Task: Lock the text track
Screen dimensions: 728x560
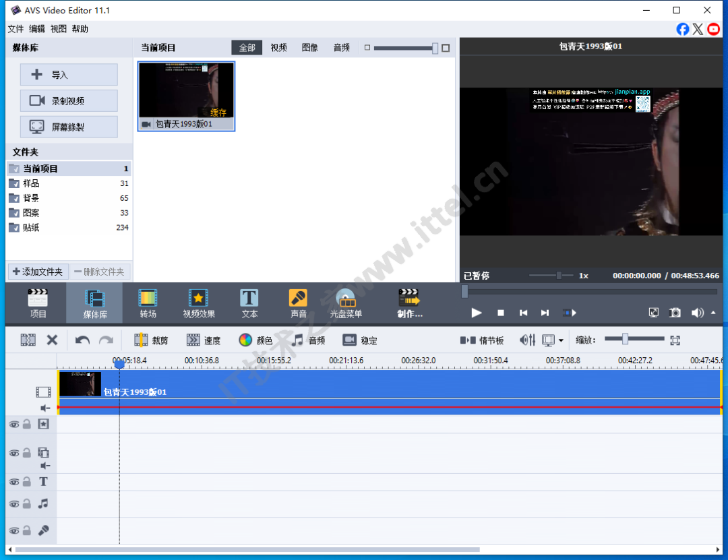Action: point(27,482)
